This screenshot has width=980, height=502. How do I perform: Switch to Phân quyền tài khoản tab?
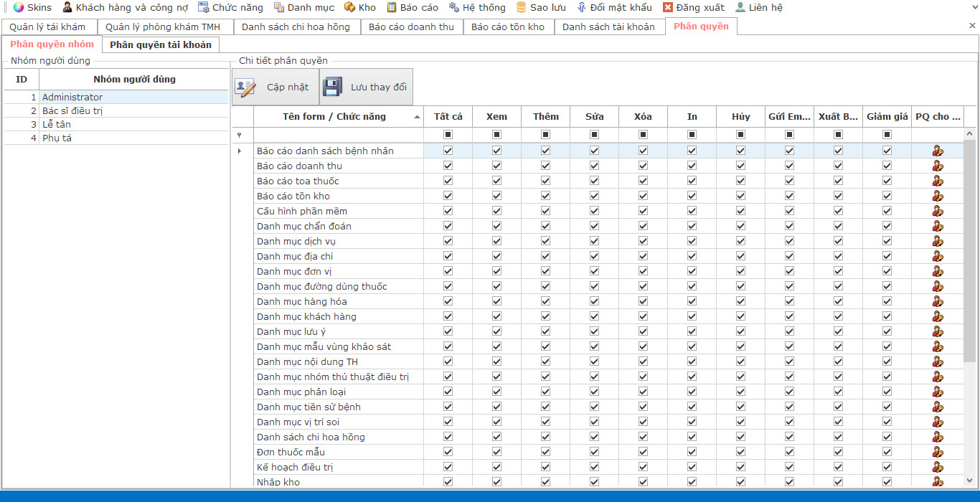tap(161, 44)
